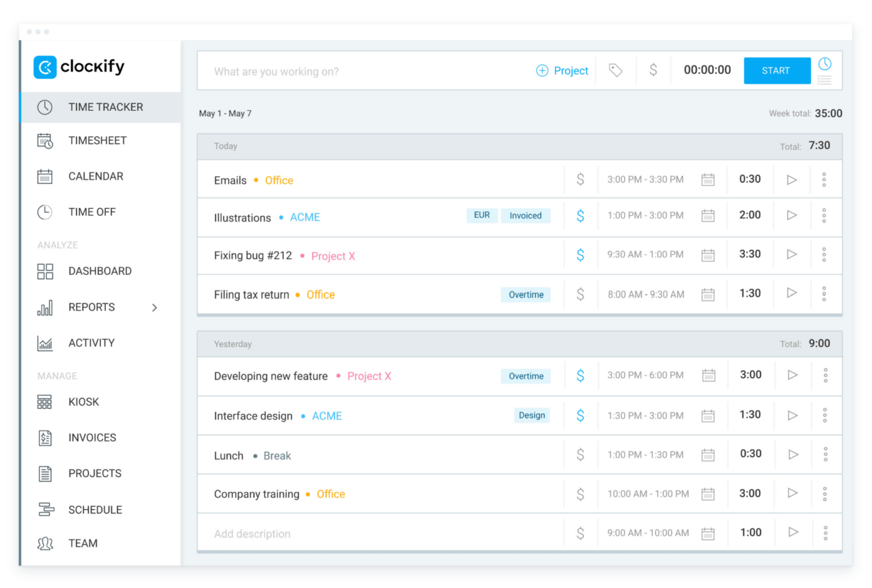872x588 pixels.
Task: Select timer mode using the clock icon
Action: 825,64
